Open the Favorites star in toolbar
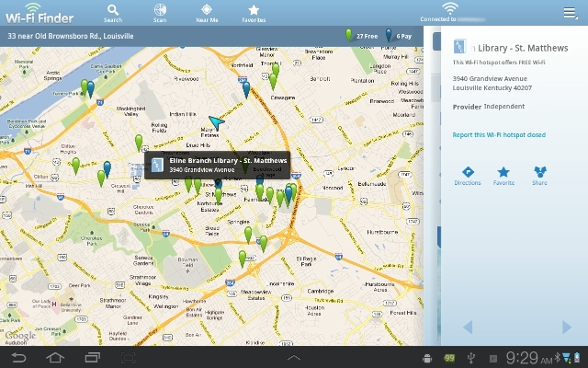588x368 pixels. pyautogui.click(x=254, y=14)
